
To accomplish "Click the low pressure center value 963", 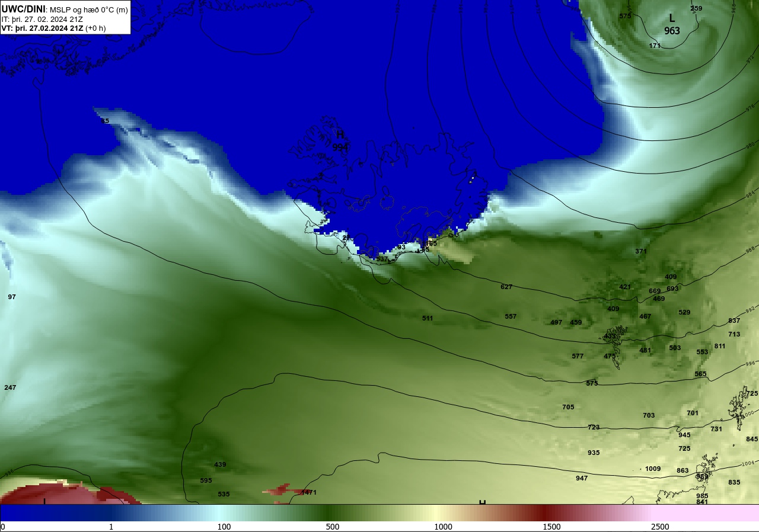I will coord(672,31).
